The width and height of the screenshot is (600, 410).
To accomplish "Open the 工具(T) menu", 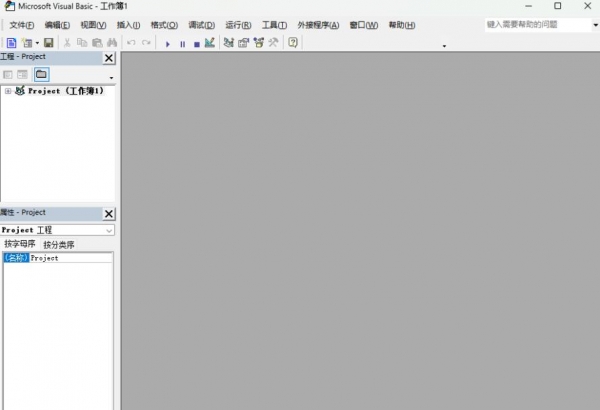I will 274,25.
